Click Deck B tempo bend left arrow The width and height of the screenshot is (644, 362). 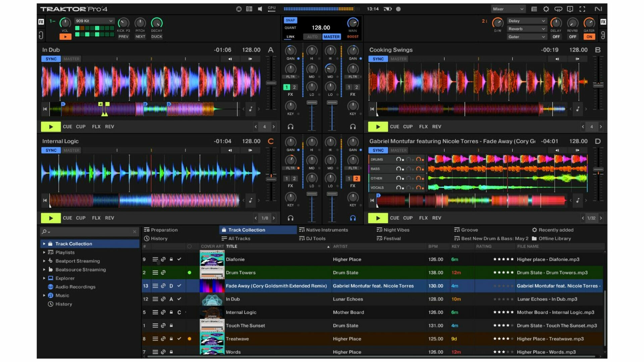click(x=557, y=59)
